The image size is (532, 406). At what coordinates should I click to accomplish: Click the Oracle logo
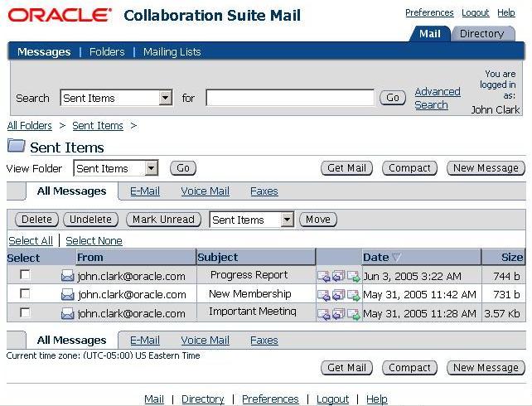60,15
